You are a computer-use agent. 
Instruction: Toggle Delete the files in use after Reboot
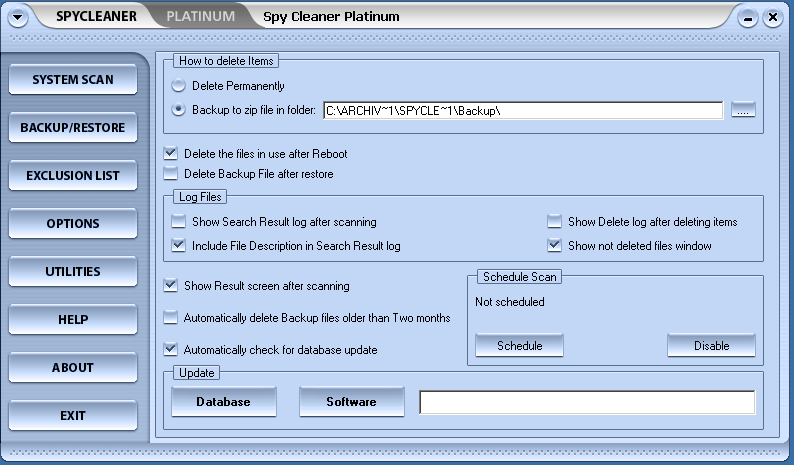[x=171, y=153]
